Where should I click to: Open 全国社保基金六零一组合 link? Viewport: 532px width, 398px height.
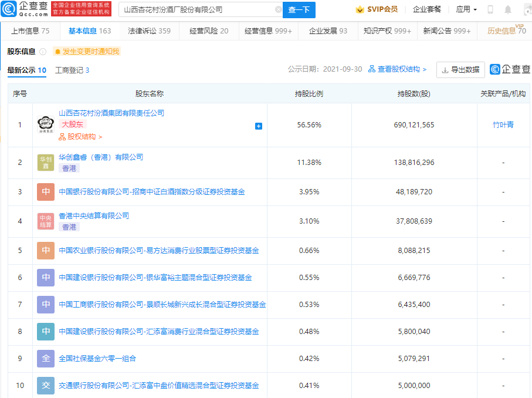click(x=97, y=359)
